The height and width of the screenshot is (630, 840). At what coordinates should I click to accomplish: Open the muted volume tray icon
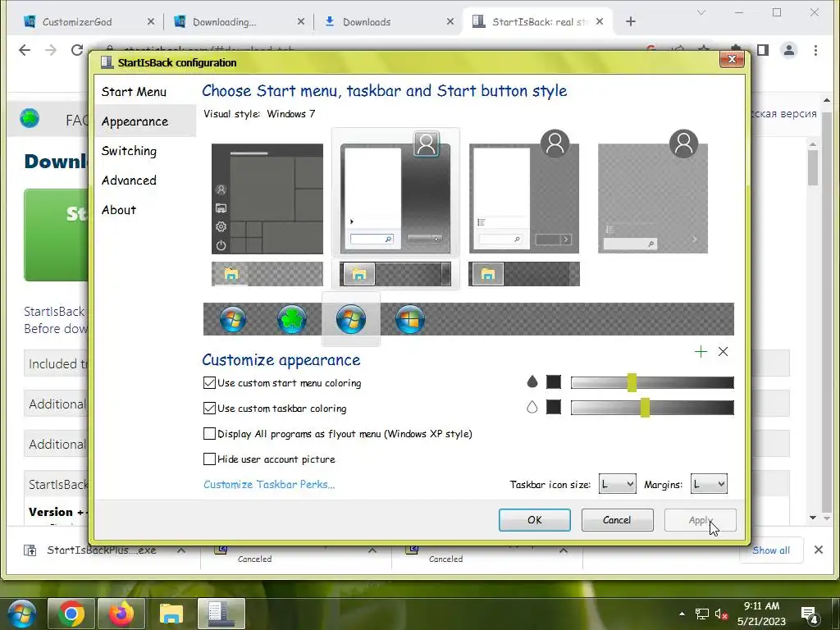coord(721,614)
